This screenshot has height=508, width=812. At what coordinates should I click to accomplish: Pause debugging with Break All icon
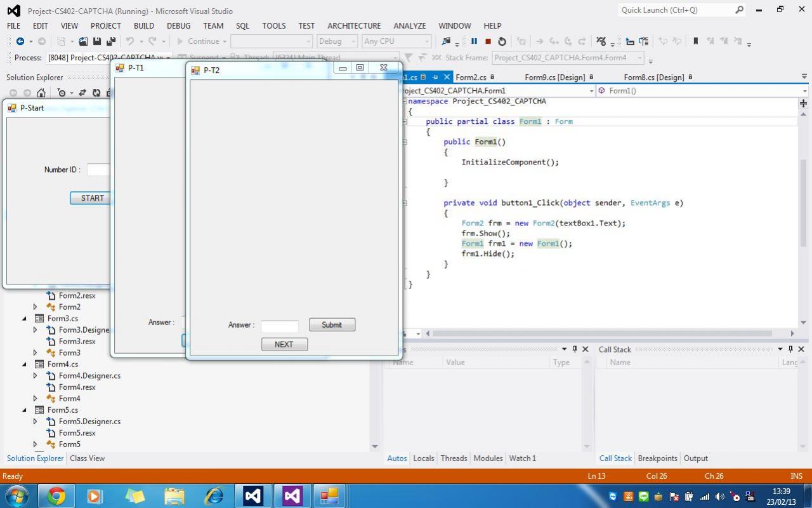point(474,41)
